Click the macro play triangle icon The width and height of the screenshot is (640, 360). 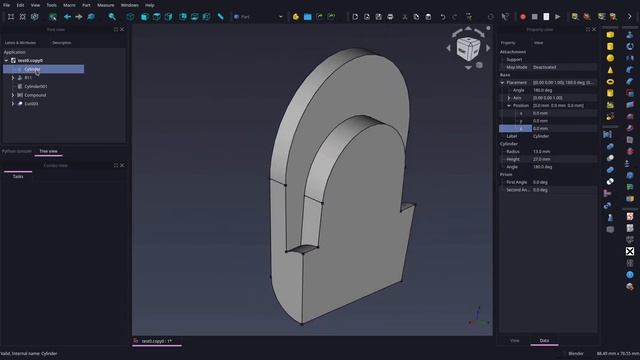pos(558,17)
